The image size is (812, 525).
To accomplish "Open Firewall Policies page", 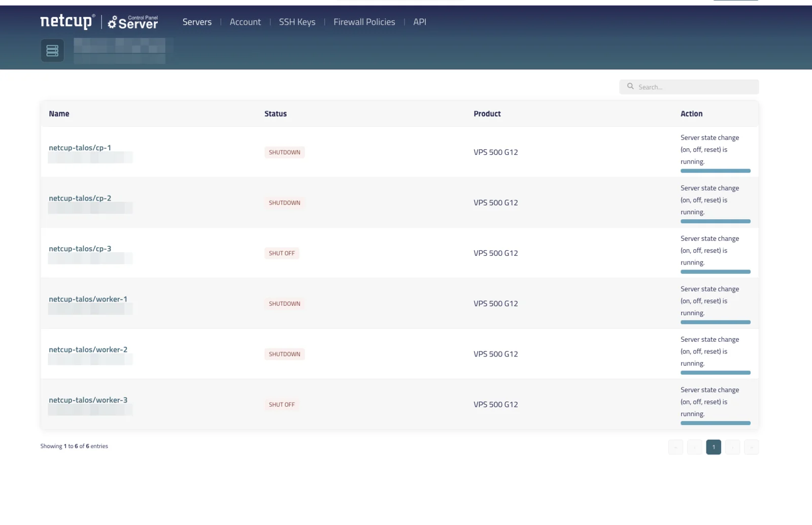I will [x=364, y=22].
